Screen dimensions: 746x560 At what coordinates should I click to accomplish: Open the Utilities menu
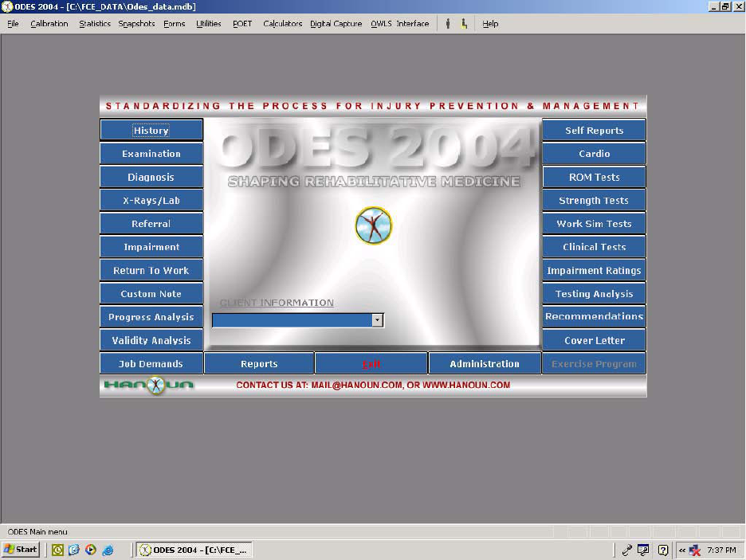coord(208,23)
